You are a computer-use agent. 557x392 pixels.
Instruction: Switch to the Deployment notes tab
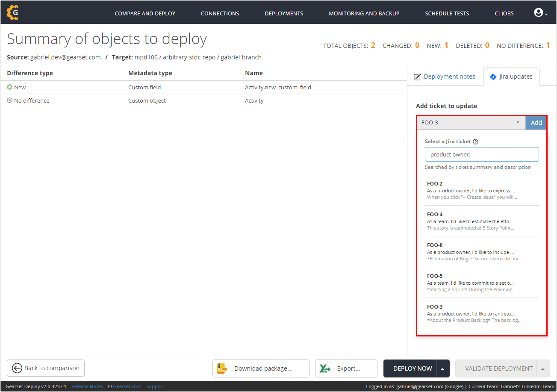445,77
